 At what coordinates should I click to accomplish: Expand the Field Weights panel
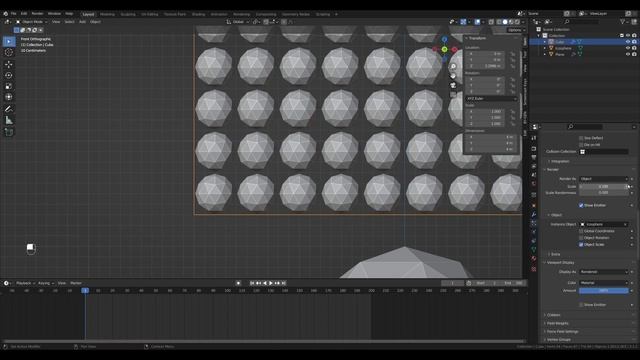pos(557,323)
